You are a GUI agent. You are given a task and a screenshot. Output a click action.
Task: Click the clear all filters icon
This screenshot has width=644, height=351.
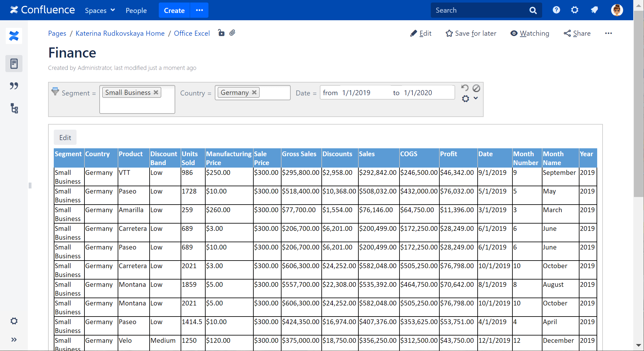[x=476, y=88]
